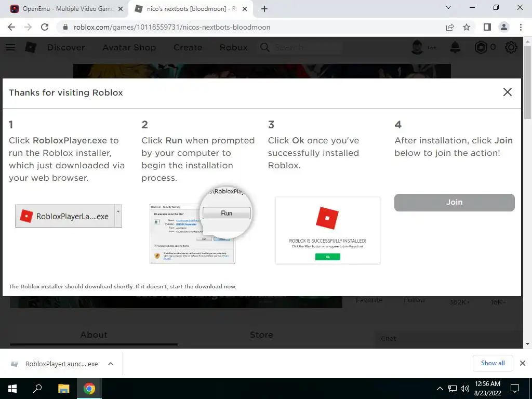Go back to the previous page
This screenshot has height=399, width=532.
[x=11, y=27]
